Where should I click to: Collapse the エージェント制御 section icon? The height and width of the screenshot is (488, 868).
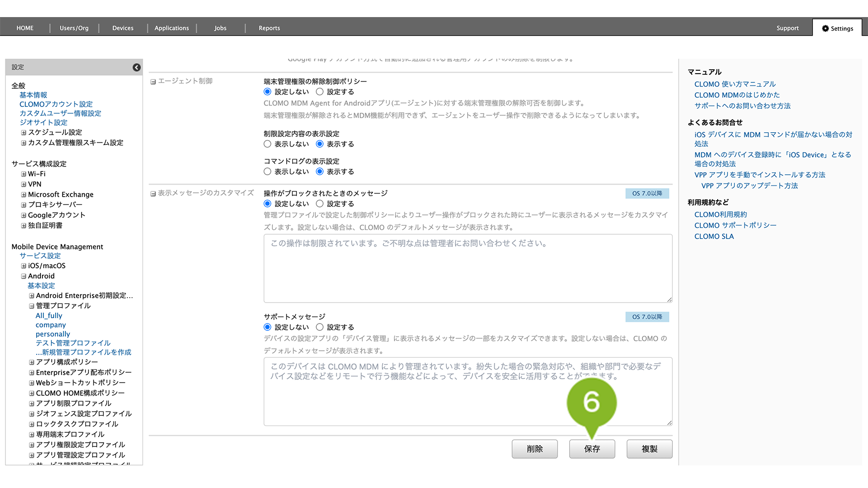[153, 81]
